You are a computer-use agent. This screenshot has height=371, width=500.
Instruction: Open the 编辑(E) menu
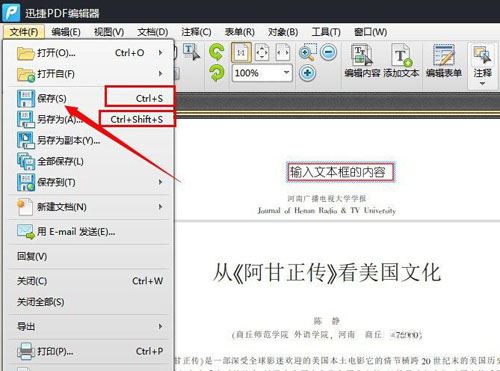[66, 32]
